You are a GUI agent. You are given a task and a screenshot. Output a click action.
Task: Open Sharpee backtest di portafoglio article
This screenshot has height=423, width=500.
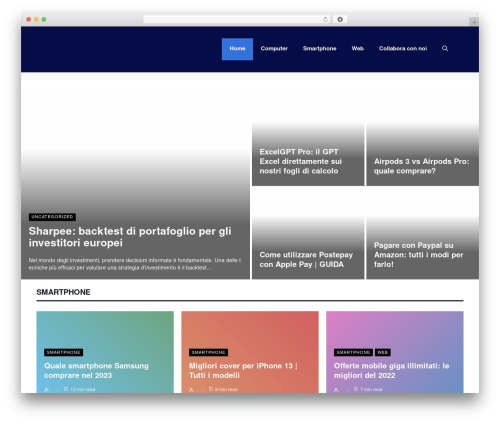[x=130, y=237]
